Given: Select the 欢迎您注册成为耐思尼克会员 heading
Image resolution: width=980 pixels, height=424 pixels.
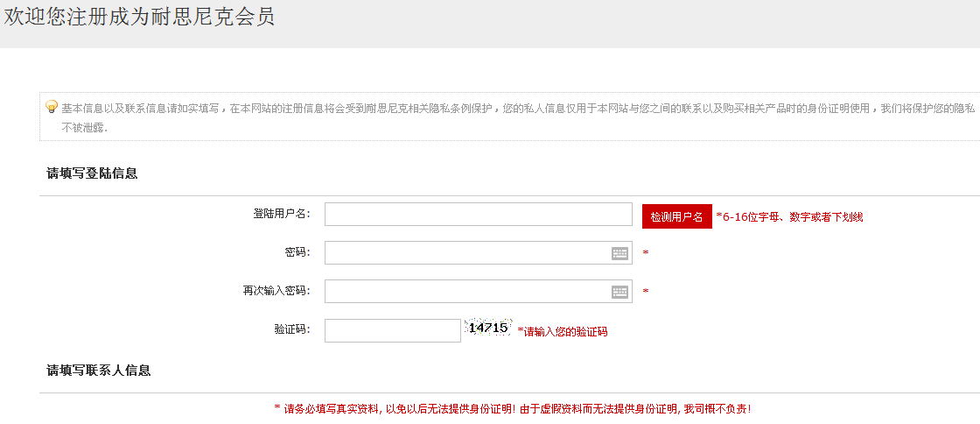Looking at the screenshot, I should tap(139, 17).
